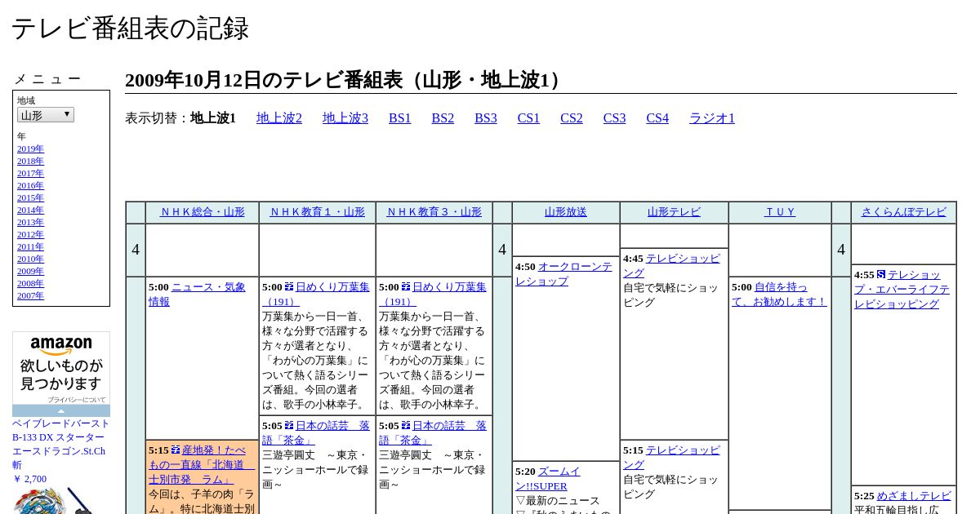Open the Amazon advertisement banner
980x514 pixels.
click(61, 374)
